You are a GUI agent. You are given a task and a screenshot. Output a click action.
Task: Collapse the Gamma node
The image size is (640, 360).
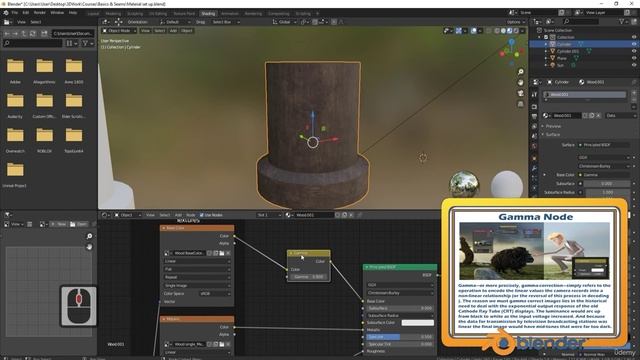click(291, 253)
